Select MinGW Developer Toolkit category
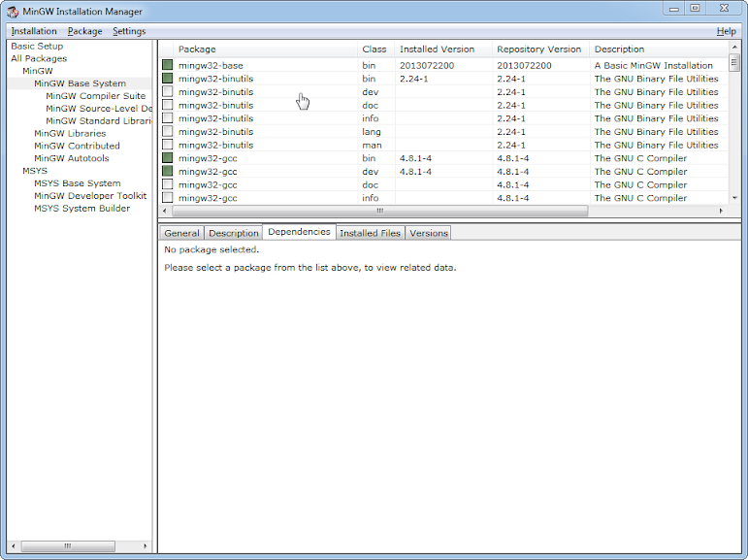Screen dimensions: 748x560 pyautogui.click(x=90, y=196)
